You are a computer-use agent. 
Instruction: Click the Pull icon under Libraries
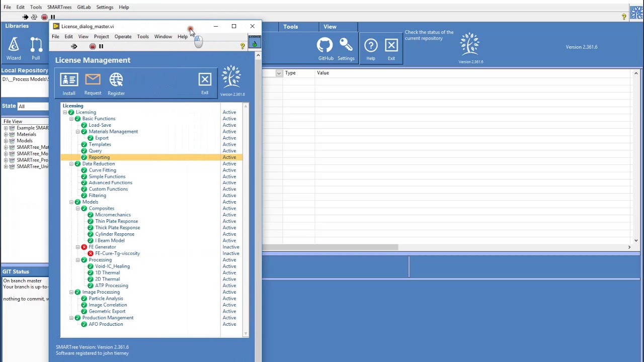(x=36, y=45)
